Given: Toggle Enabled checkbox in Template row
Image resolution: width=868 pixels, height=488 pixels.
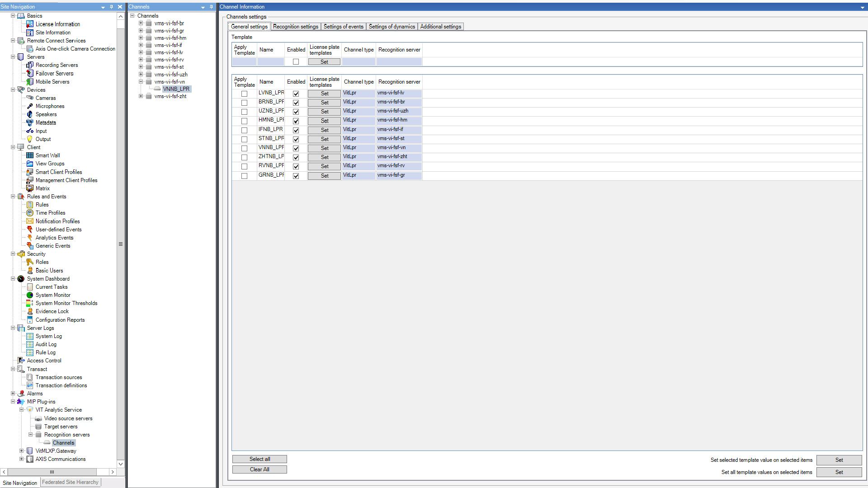Looking at the screenshot, I should pyautogui.click(x=296, y=62).
